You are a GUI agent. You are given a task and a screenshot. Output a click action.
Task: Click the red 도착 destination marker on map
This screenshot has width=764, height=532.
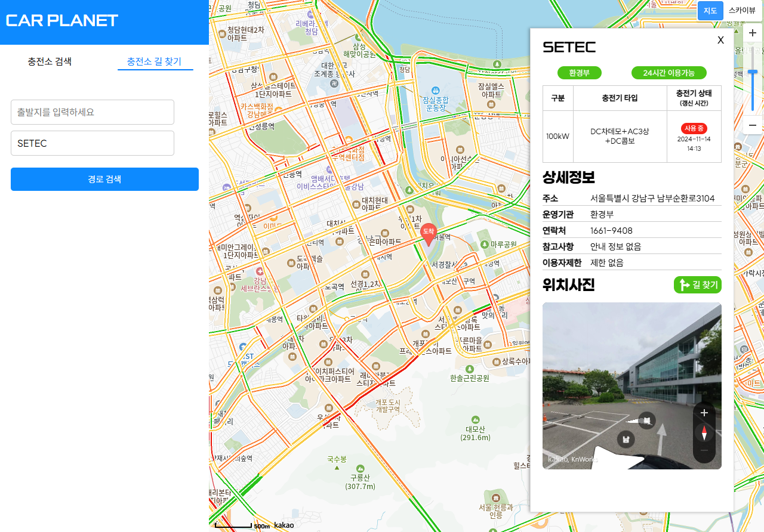point(429,234)
